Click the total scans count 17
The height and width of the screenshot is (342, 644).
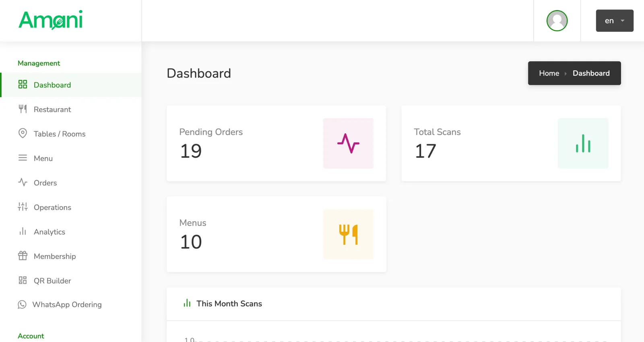pos(425,151)
